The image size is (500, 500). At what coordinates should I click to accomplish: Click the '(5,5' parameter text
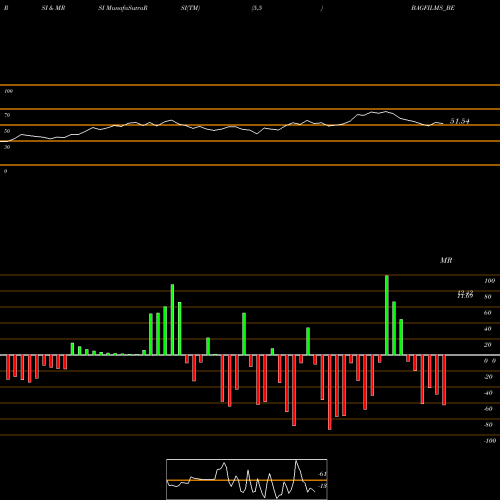pyautogui.click(x=257, y=8)
